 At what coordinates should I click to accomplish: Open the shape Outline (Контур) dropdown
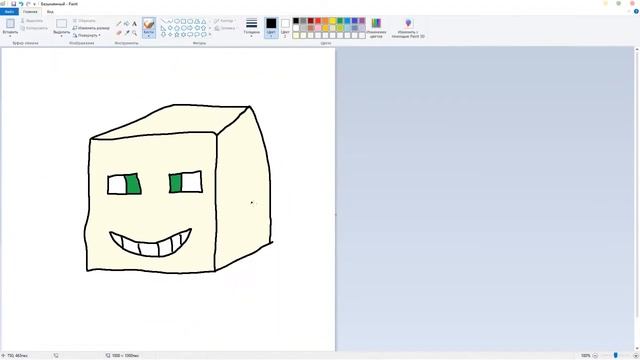224,21
